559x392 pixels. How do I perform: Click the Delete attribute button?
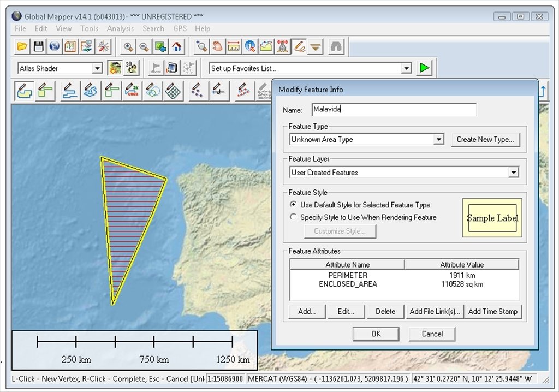point(385,311)
